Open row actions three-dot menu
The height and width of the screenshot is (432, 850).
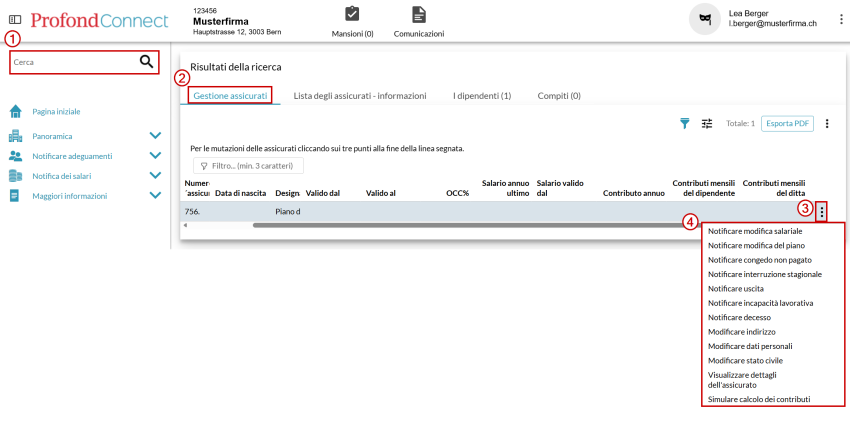coord(821,211)
